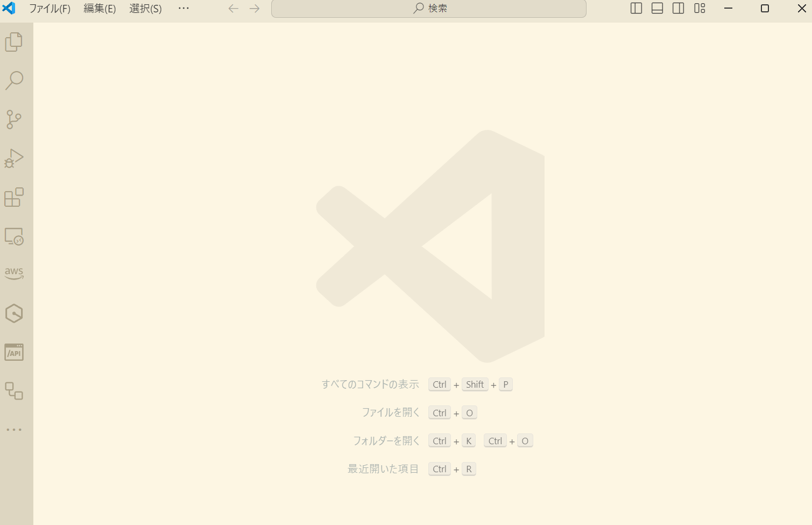
Task: Open the Run and Debug view
Action: (14, 158)
